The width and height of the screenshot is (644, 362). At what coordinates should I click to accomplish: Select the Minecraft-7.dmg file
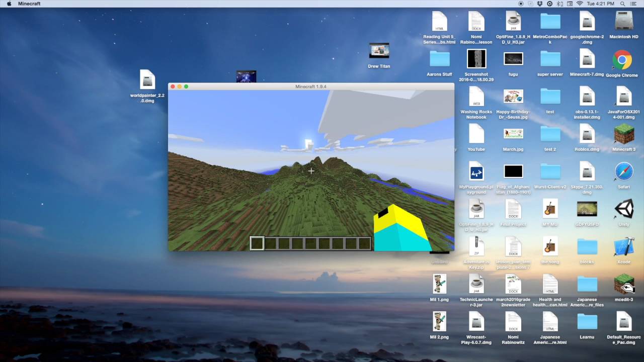pyautogui.click(x=587, y=59)
